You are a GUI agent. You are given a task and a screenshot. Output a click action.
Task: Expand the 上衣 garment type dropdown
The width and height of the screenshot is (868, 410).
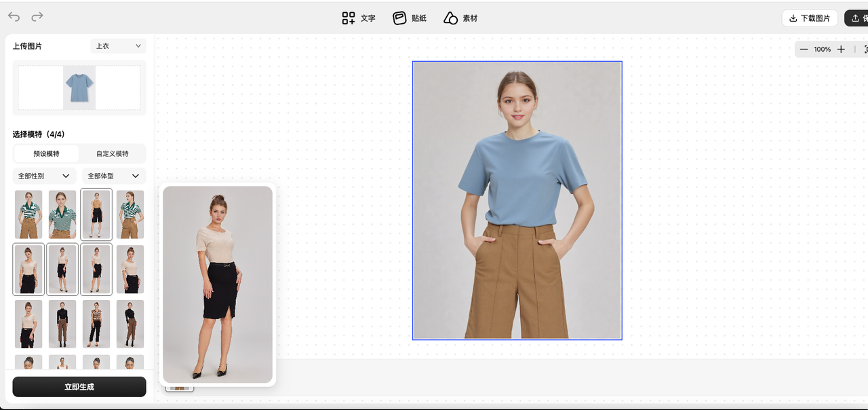[118, 46]
